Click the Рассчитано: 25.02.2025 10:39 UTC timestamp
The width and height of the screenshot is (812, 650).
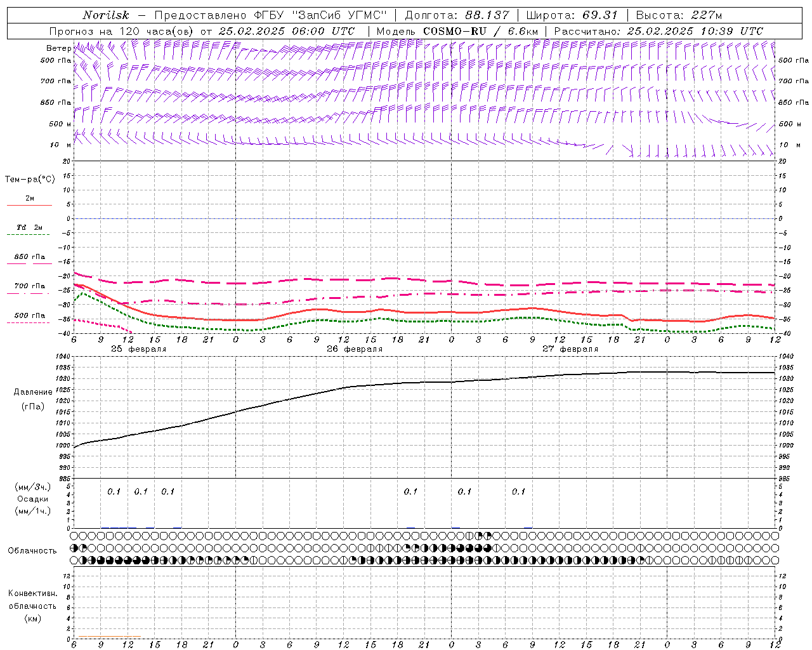pos(658,31)
